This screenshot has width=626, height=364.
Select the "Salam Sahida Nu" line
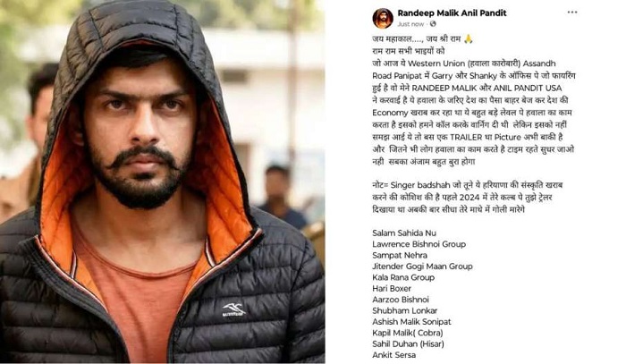[404, 233]
